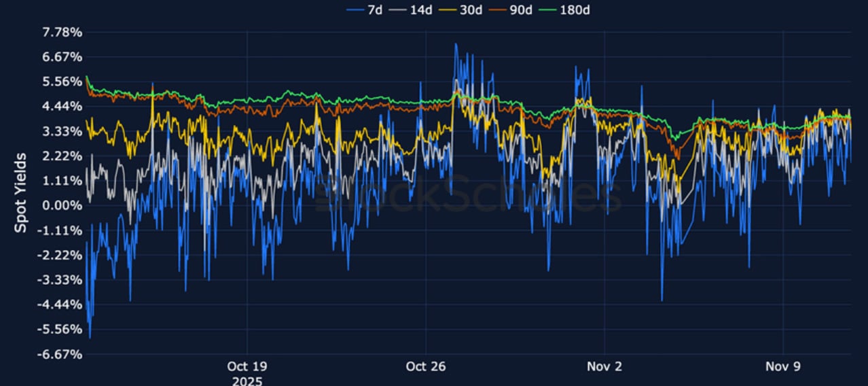Click the BlockScholes watermark in chart

pos(469,194)
